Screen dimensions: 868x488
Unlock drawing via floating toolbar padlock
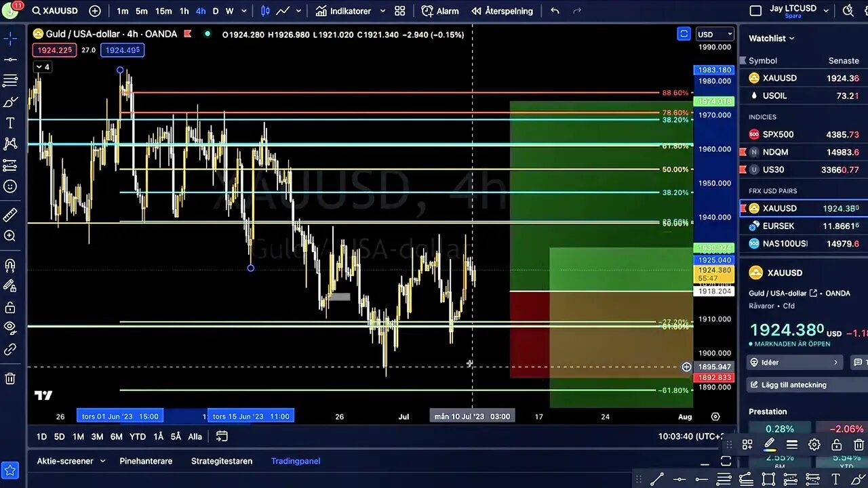(x=837, y=445)
